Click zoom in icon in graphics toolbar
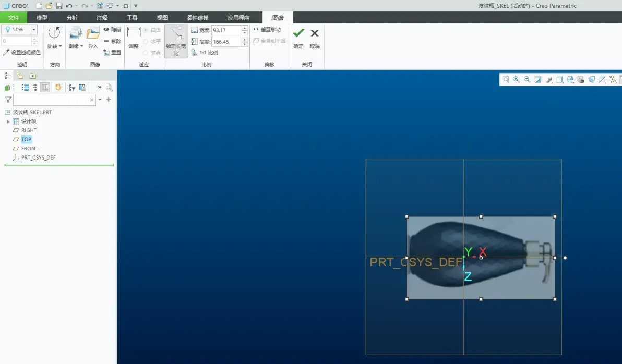Screen dimensions: 622x364 pos(517,80)
